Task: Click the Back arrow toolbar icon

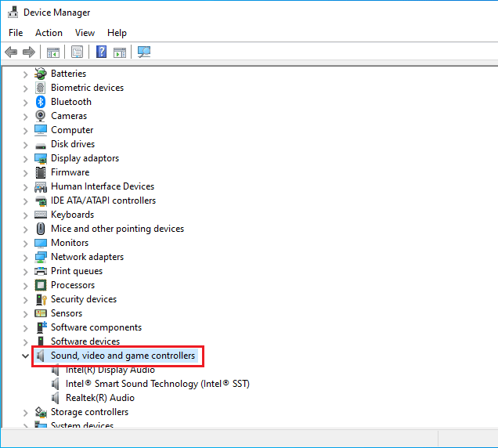Action: (11, 52)
